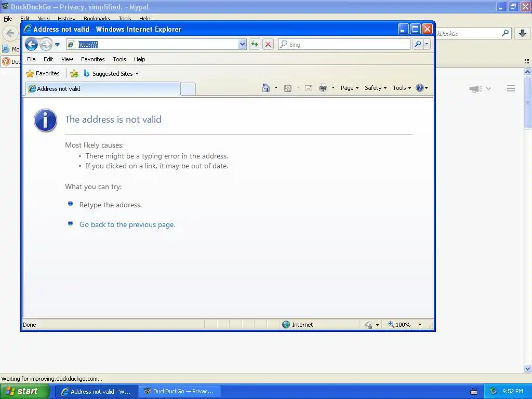Click the Print icon
Viewport: 532px width, 399px height.
(x=323, y=88)
